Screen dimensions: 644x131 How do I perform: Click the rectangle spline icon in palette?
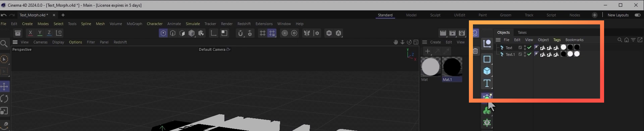click(x=487, y=59)
